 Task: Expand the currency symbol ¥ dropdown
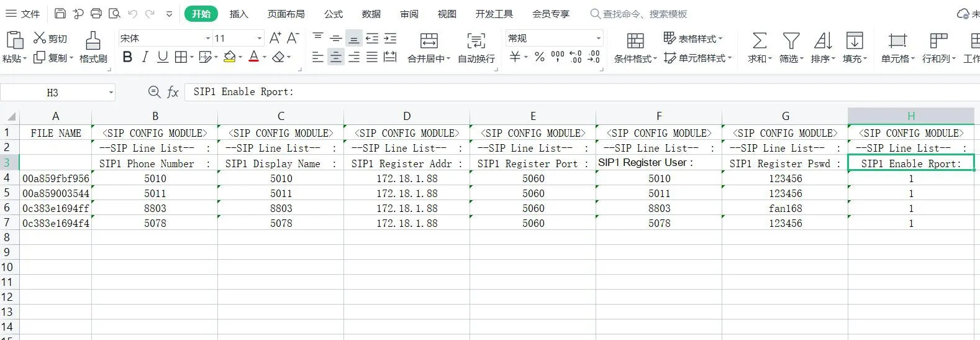(526, 57)
